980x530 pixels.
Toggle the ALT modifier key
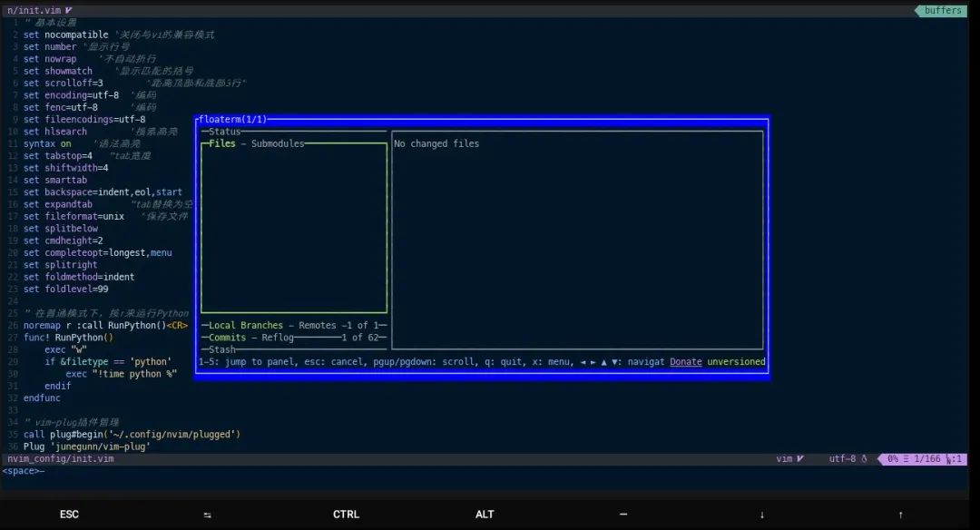tap(485, 515)
